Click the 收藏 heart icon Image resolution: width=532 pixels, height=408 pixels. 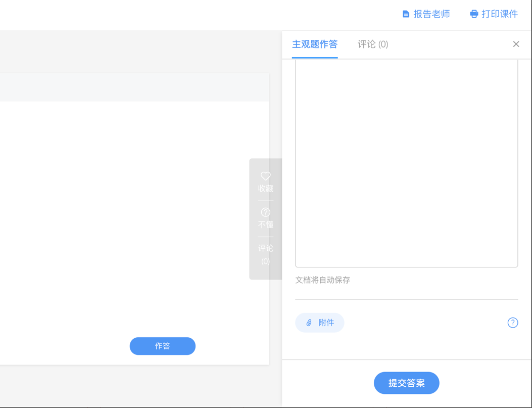pyautogui.click(x=265, y=176)
